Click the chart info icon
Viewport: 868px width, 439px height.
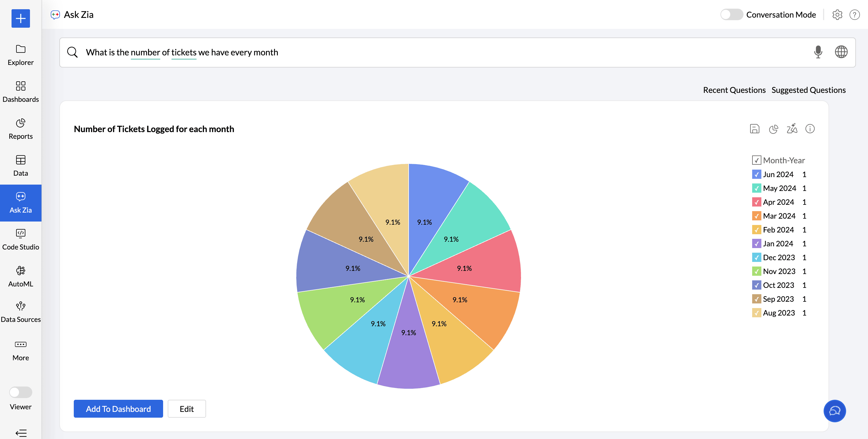click(x=810, y=129)
